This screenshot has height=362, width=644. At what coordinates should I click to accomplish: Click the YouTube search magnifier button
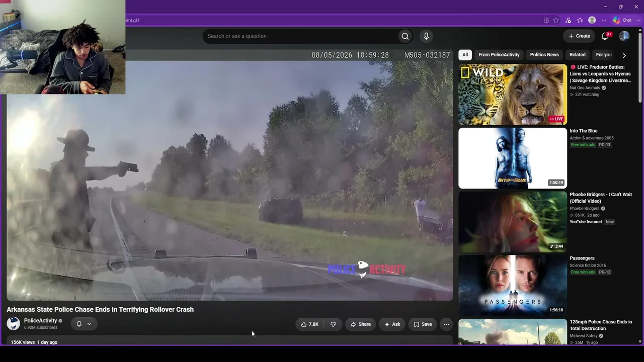tap(405, 36)
